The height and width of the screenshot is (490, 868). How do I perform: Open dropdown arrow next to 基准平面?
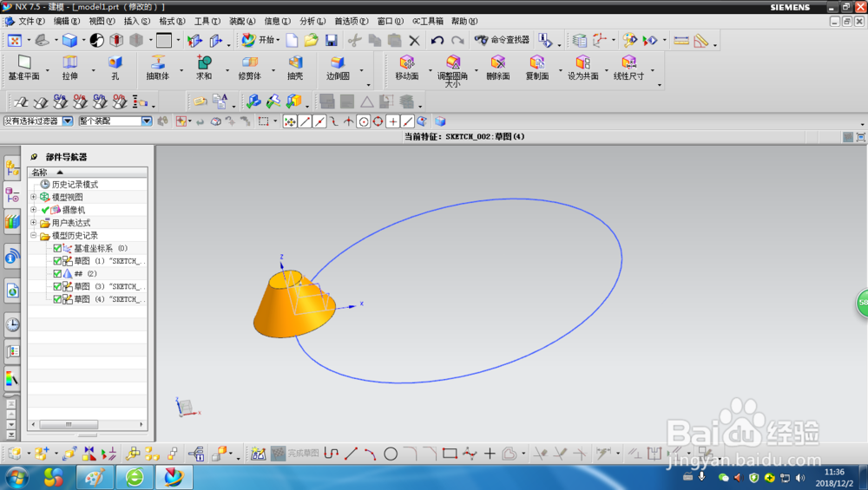48,71
